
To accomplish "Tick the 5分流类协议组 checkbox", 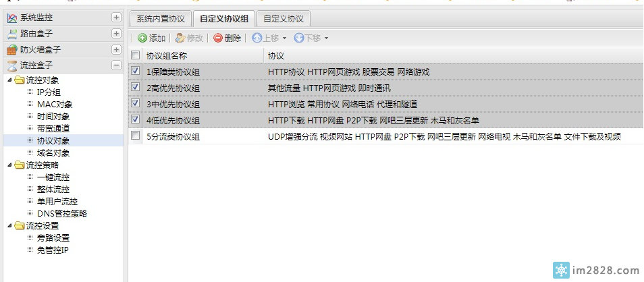I will pos(136,136).
